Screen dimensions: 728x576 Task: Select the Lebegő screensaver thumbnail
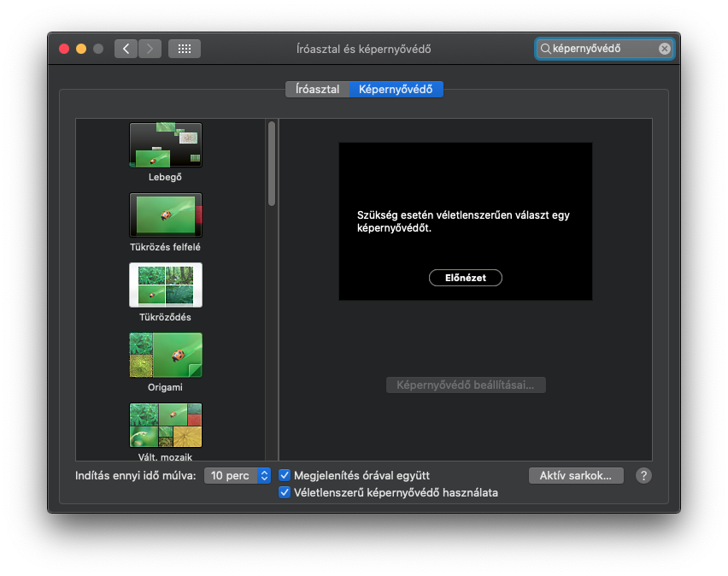[166, 145]
